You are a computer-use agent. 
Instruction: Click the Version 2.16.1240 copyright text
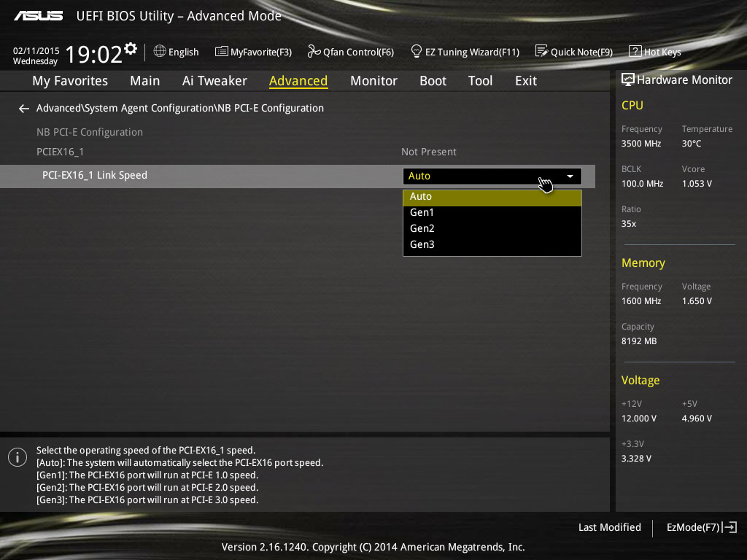pyautogui.click(x=373, y=547)
